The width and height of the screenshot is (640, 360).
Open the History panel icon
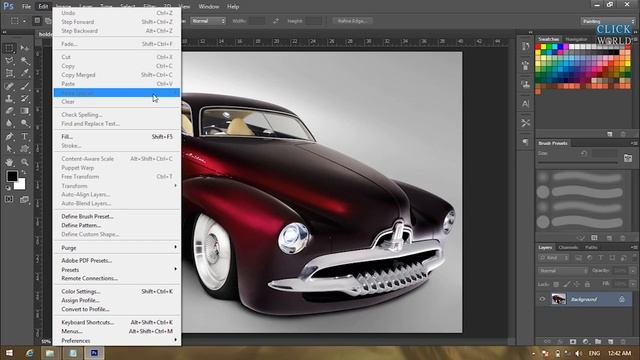[525, 46]
